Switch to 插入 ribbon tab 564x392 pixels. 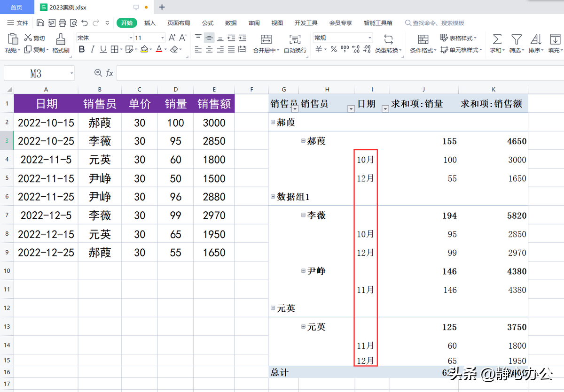[x=150, y=23]
